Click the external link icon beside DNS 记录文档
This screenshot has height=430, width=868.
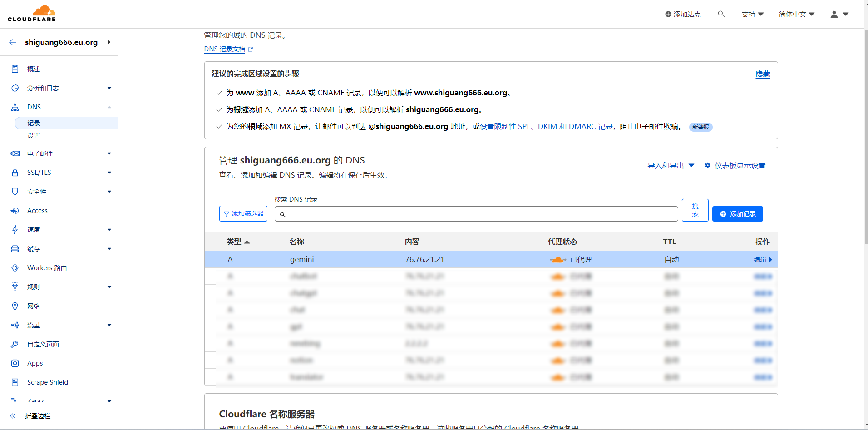coord(251,49)
